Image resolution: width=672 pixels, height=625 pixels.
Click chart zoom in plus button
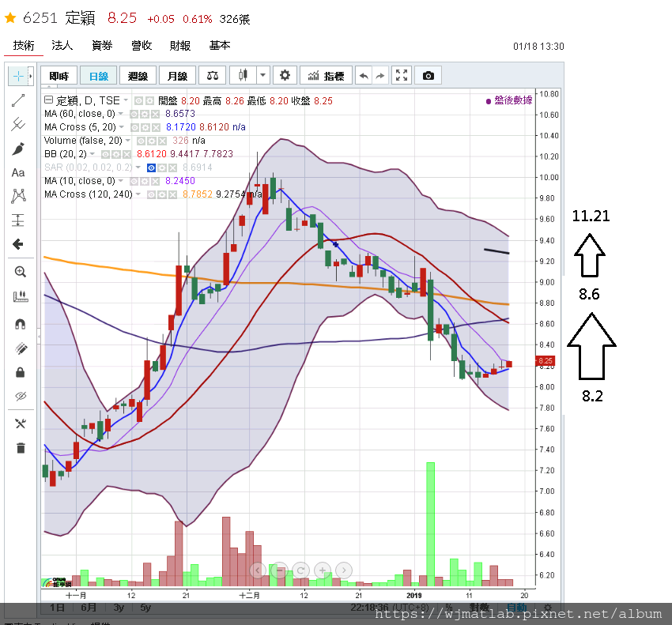[323, 570]
